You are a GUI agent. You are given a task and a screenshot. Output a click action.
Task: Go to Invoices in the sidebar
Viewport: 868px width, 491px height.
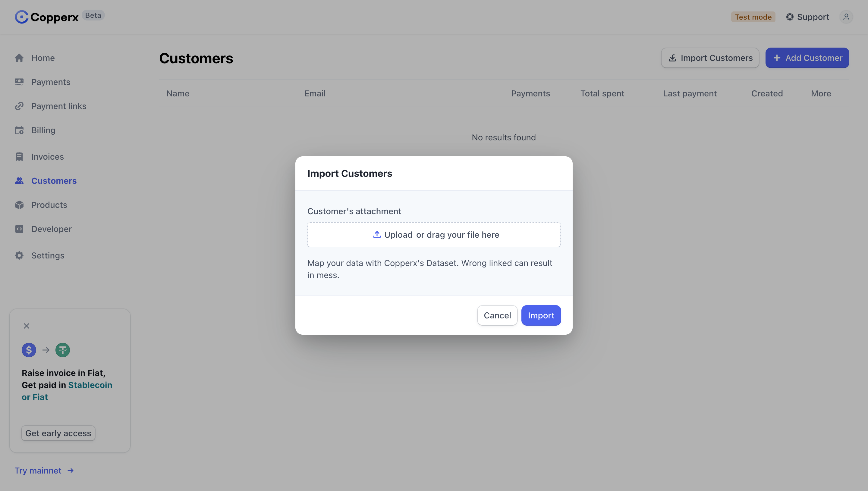[47, 157]
